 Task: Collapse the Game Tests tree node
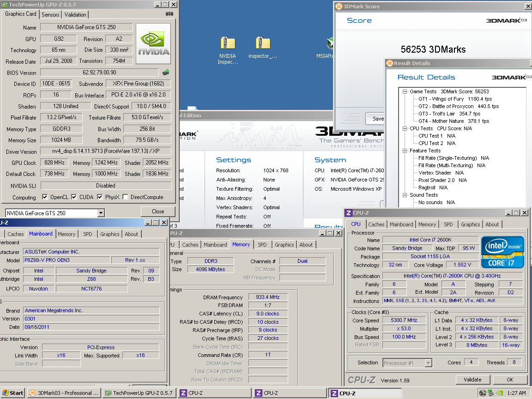(405, 91)
